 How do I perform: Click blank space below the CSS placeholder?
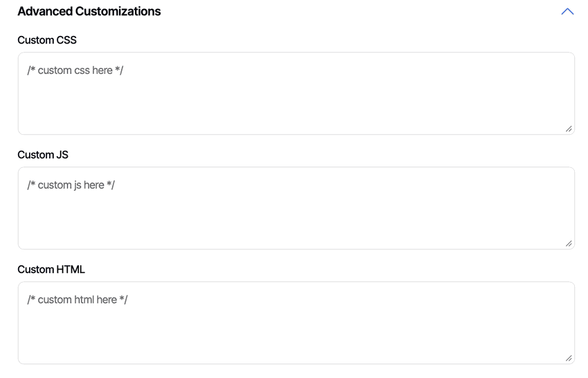[x=208, y=107]
